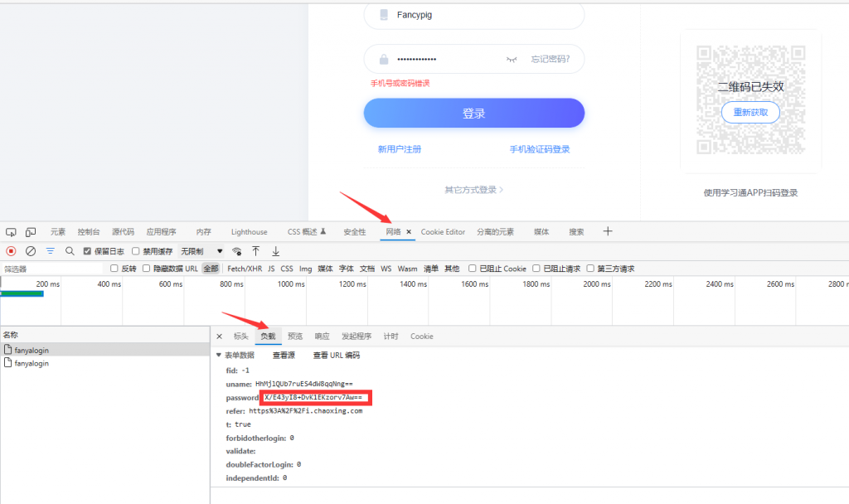Select first fanyalogin request row
The width and height of the screenshot is (849, 504).
coord(105,351)
